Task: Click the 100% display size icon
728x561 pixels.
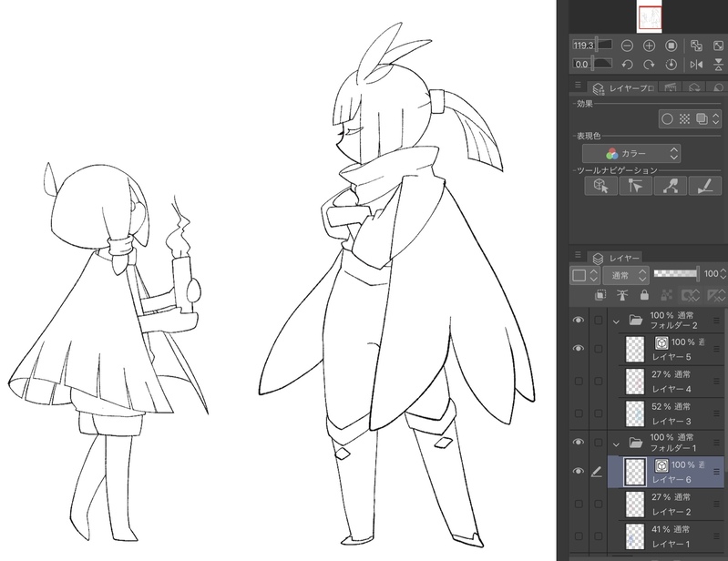Action: tap(671, 46)
